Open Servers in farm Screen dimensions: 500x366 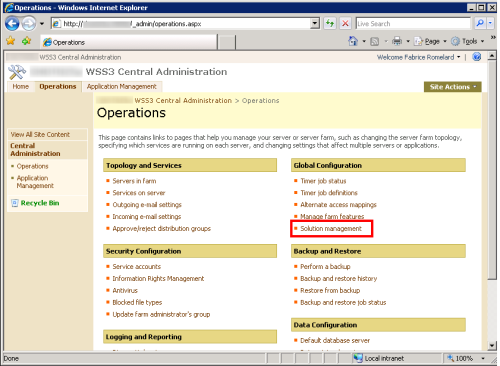point(134,181)
